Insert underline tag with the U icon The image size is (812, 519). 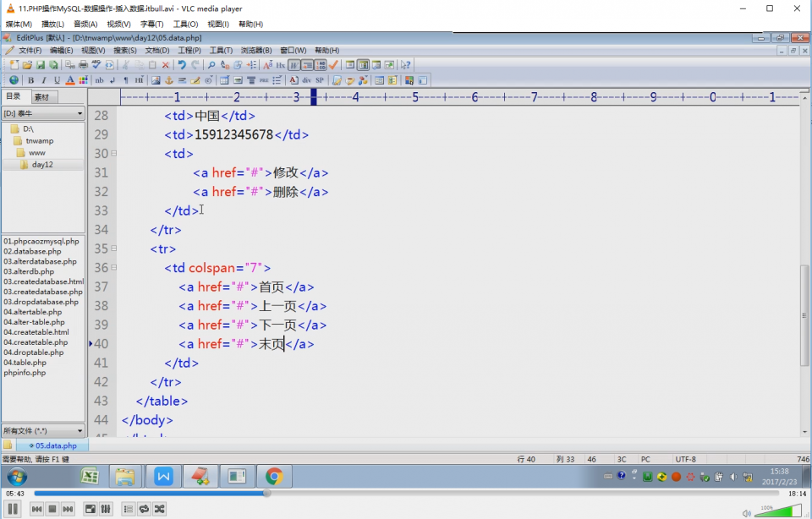pyautogui.click(x=57, y=80)
